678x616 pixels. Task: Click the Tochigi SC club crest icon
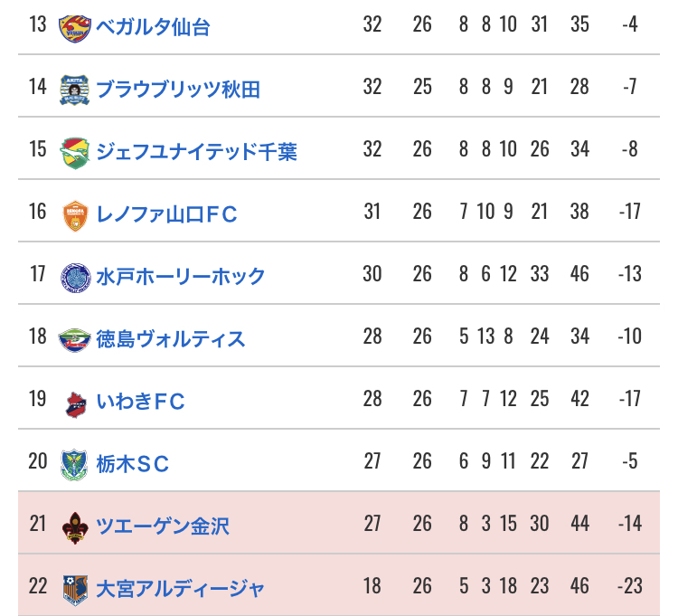coord(75,464)
